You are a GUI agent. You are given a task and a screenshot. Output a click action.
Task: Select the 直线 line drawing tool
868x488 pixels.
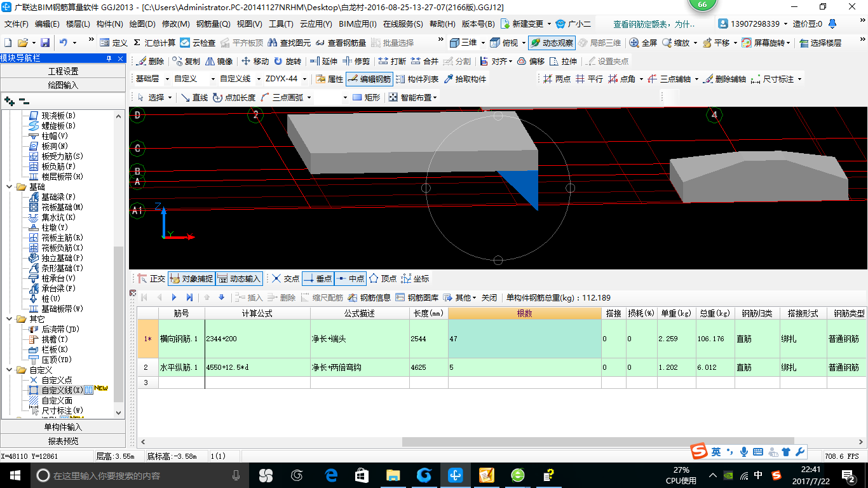(194, 97)
